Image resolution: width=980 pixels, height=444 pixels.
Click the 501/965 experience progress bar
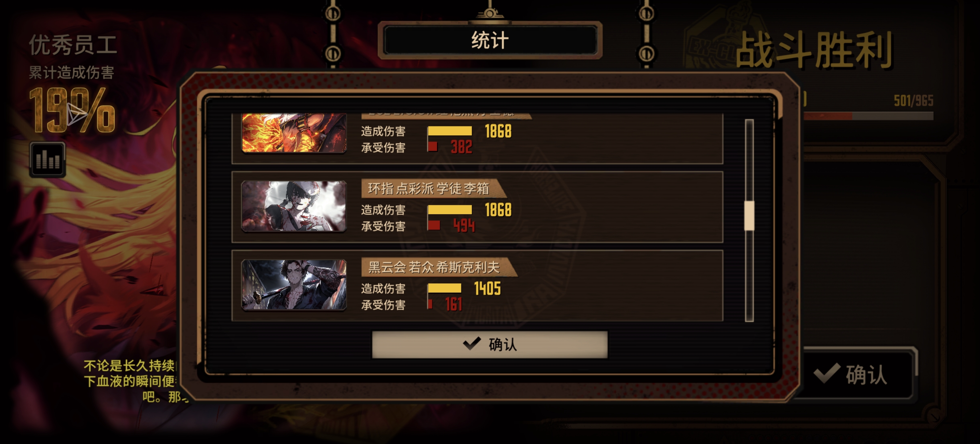tap(868, 116)
